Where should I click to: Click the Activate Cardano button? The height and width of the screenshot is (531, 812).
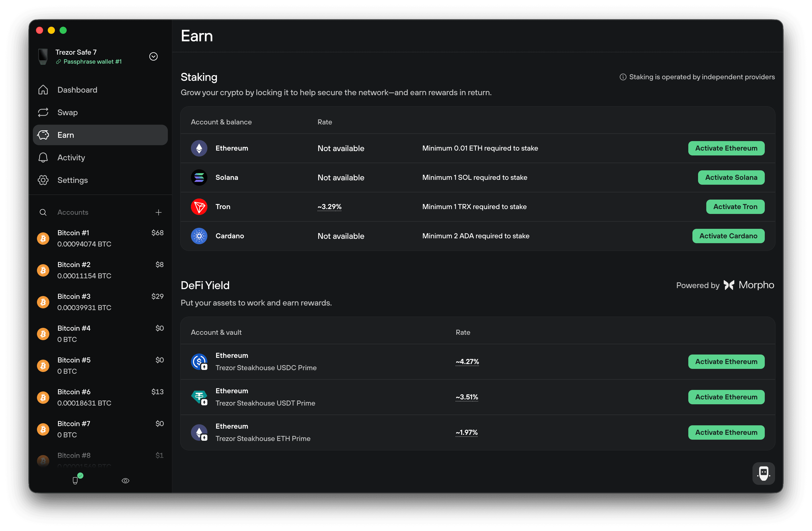(x=728, y=236)
